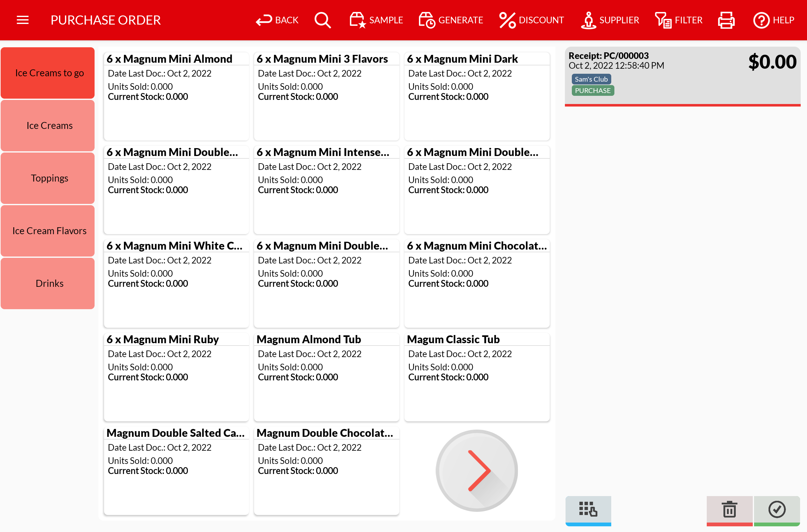The width and height of the screenshot is (807, 532).
Task: Click the trash delete icon
Action: [x=729, y=509]
